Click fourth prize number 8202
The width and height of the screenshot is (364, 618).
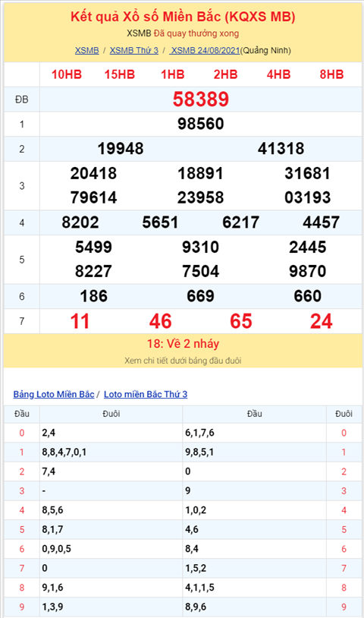[80, 222]
